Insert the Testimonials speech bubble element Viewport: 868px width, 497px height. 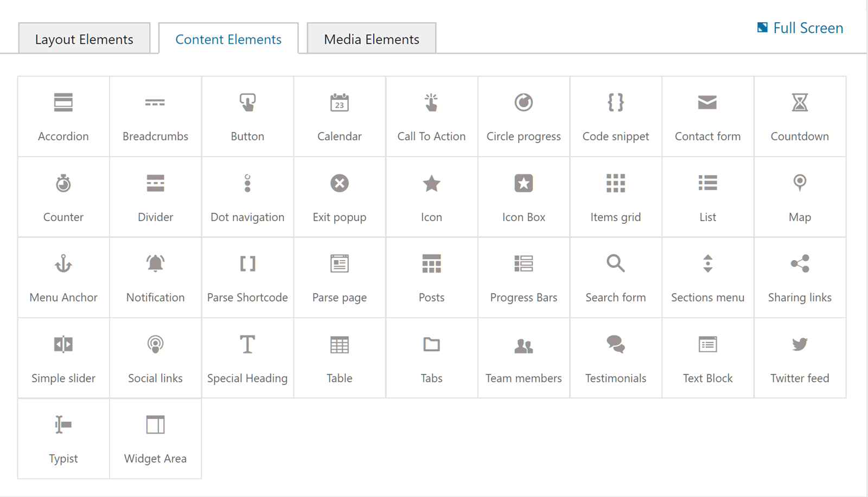[x=616, y=345]
